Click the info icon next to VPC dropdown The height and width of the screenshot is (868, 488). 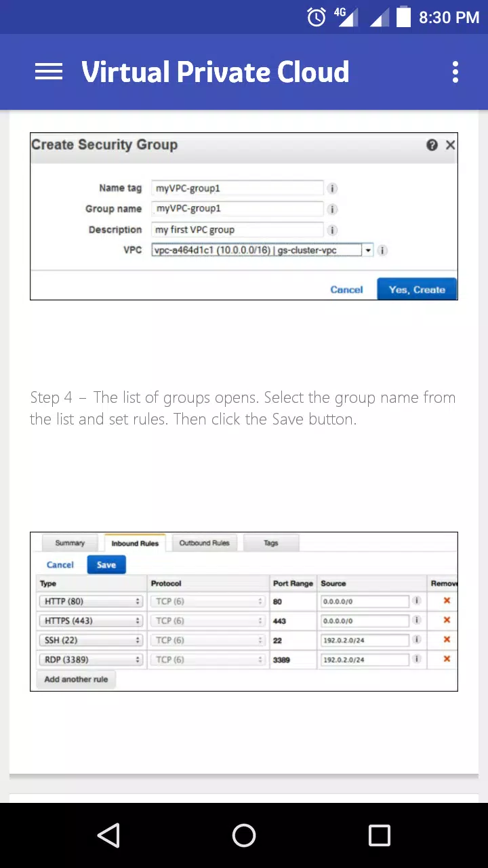click(382, 250)
